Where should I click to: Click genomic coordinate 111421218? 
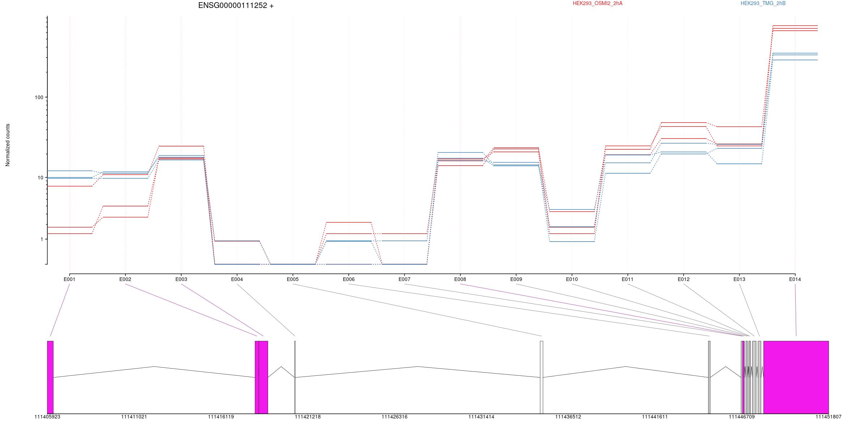point(308,417)
